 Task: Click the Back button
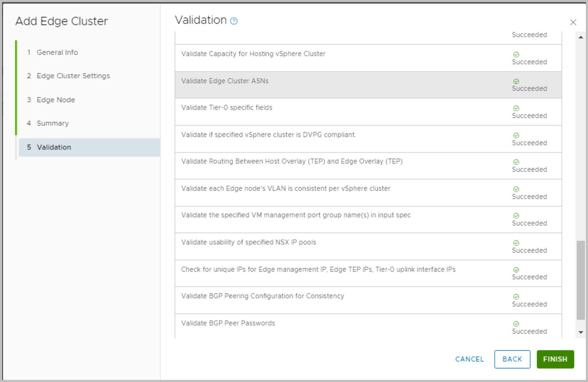click(x=512, y=359)
